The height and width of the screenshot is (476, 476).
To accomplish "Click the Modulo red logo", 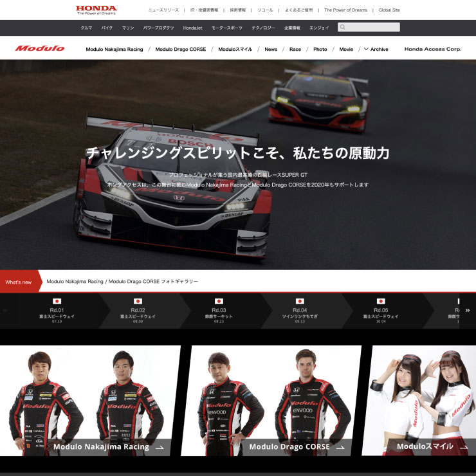I will 40,49.
